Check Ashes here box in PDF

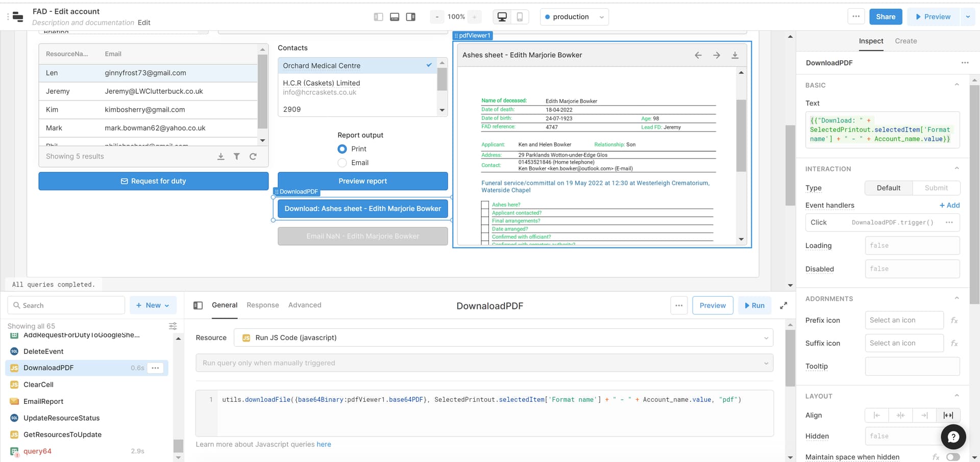coord(485,204)
